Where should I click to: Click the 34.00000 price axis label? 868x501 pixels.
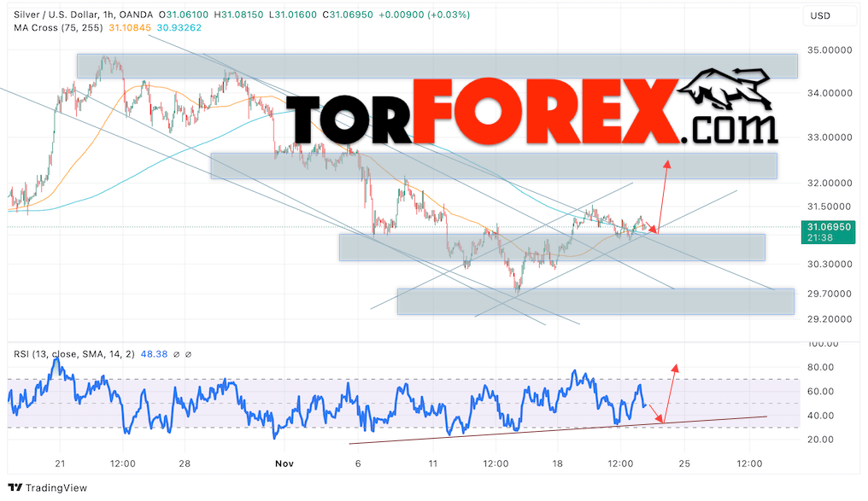click(x=830, y=93)
